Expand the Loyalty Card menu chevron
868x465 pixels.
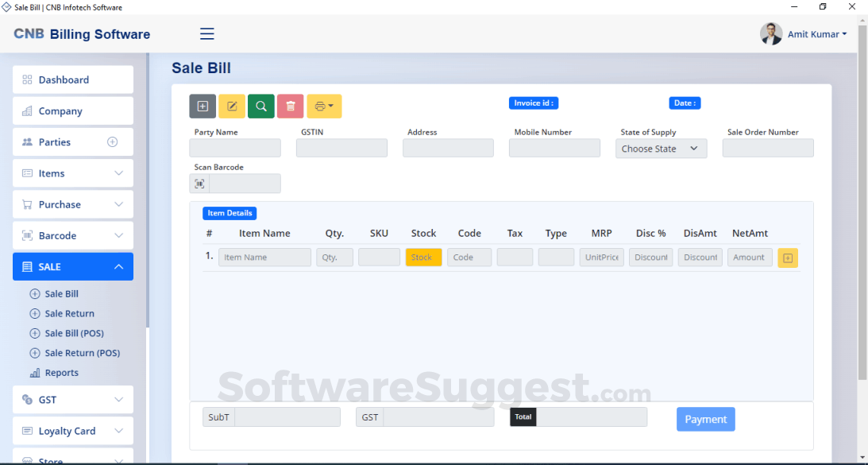click(x=118, y=431)
